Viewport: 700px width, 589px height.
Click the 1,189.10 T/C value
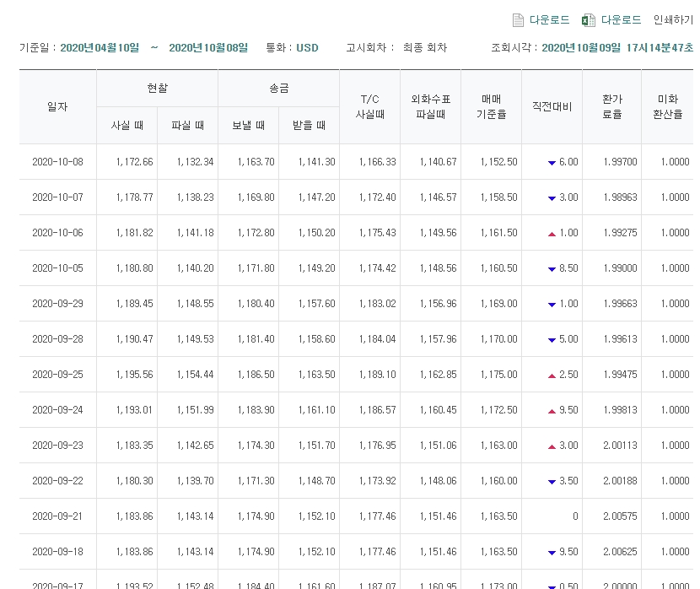pyautogui.click(x=377, y=374)
